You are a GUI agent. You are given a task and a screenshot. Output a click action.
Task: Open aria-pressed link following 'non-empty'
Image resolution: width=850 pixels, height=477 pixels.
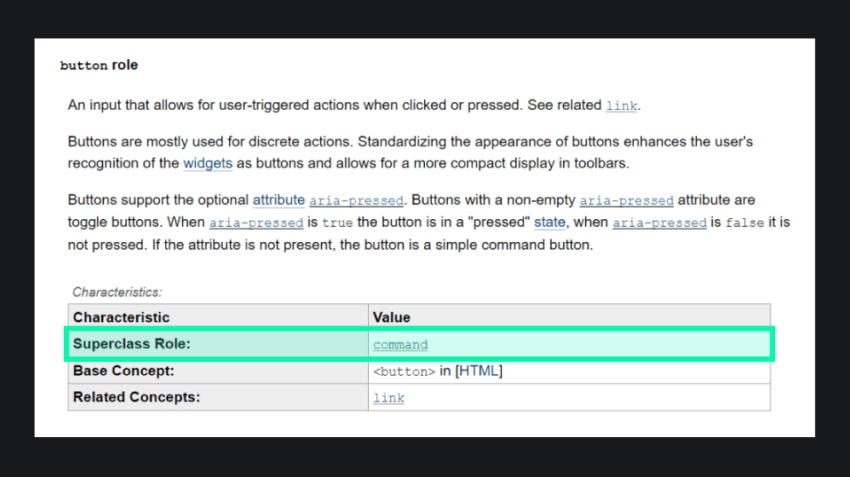click(626, 201)
